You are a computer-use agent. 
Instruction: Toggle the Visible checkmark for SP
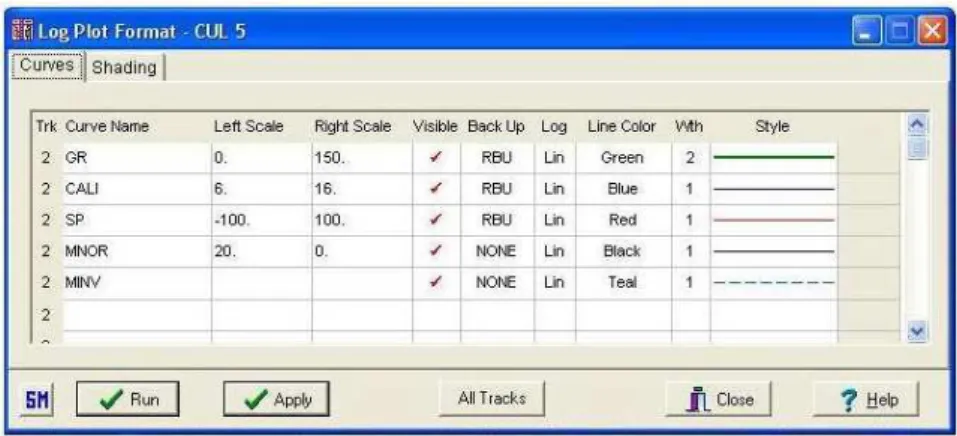coord(436,220)
